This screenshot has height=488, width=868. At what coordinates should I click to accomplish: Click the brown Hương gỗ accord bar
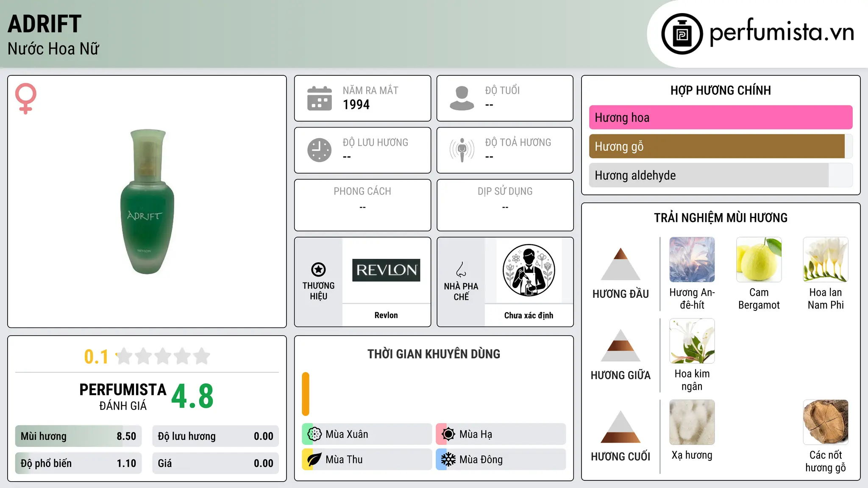click(x=721, y=146)
